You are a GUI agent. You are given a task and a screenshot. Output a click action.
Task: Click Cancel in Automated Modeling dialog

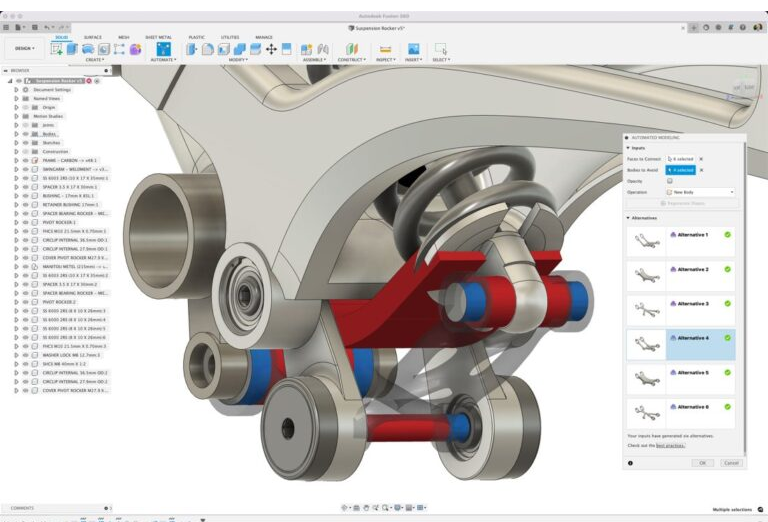click(731, 463)
